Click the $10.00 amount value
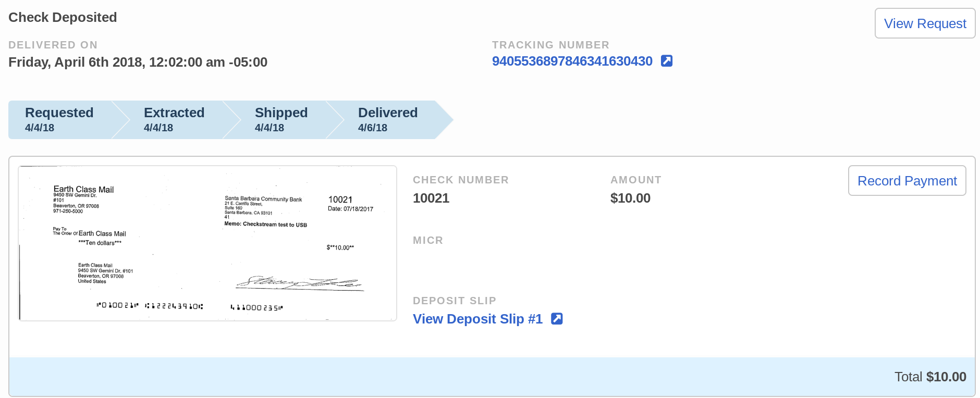 pyautogui.click(x=630, y=198)
